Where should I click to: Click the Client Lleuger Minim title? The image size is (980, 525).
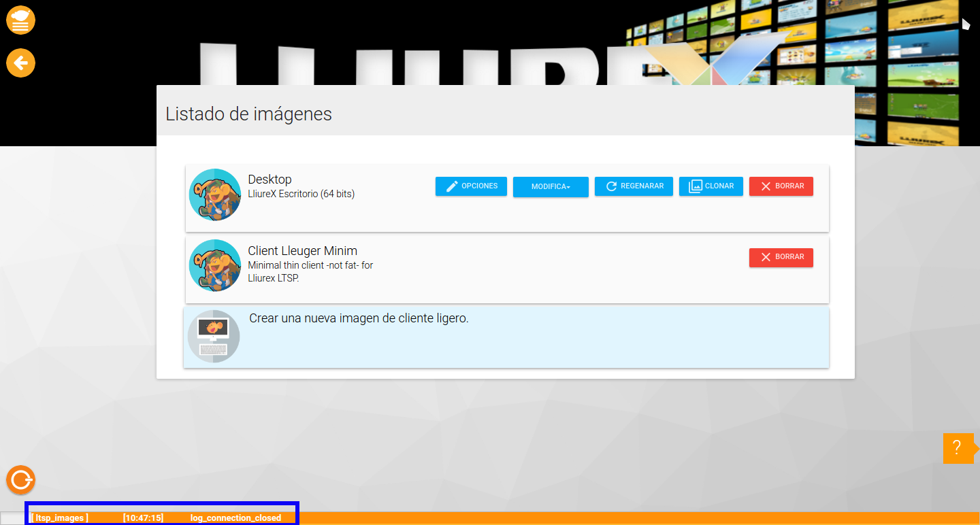pyautogui.click(x=302, y=251)
